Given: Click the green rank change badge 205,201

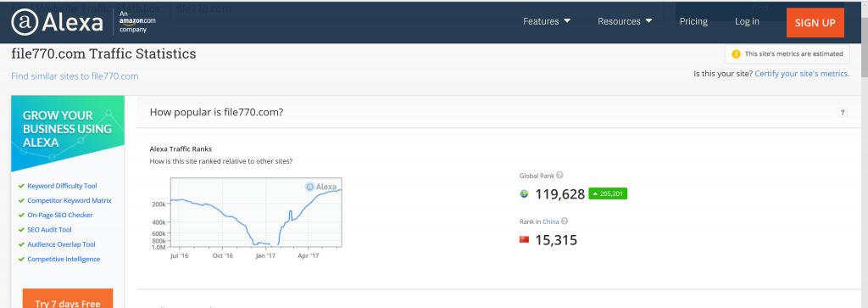Looking at the screenshot, I should 608,194.
